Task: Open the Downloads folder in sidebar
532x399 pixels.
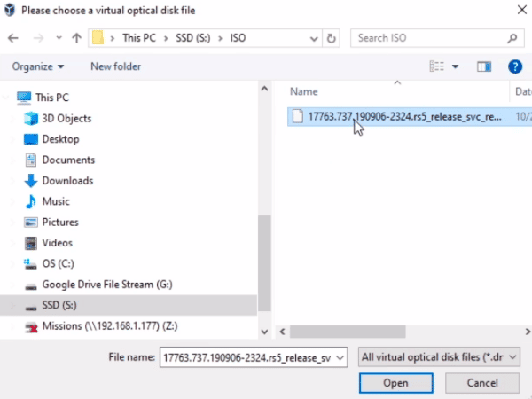Action: click(67, 180)
